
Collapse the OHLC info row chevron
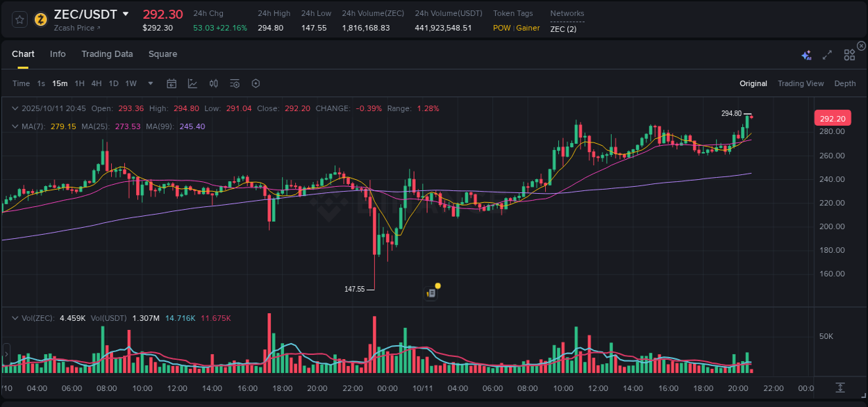tap(15, 108)
